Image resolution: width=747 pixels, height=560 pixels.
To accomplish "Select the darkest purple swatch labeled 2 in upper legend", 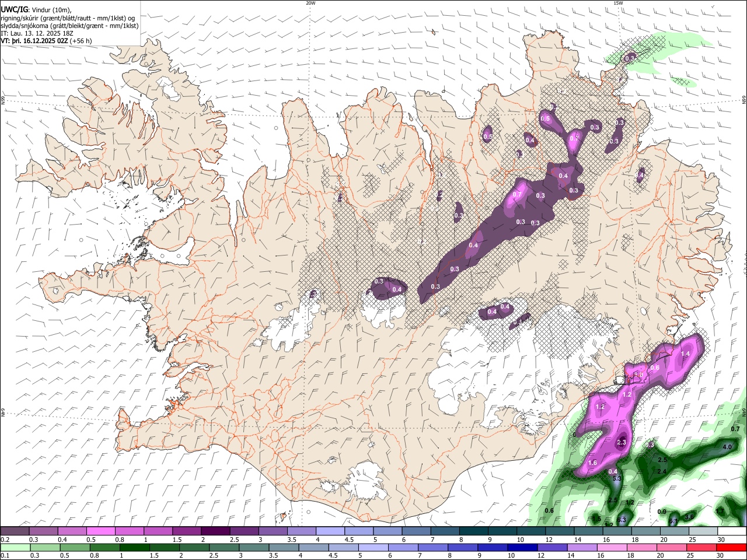I will point(215,531).
